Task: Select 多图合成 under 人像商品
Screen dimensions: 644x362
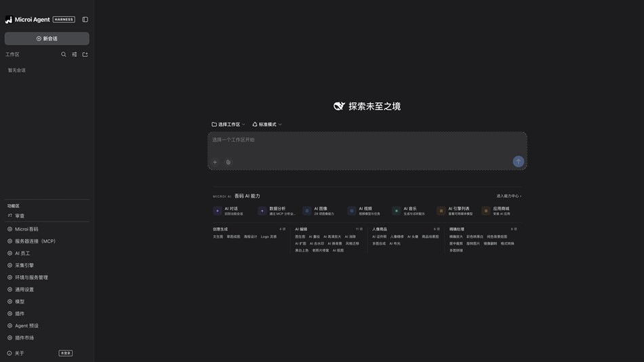Action: point(379,243)
